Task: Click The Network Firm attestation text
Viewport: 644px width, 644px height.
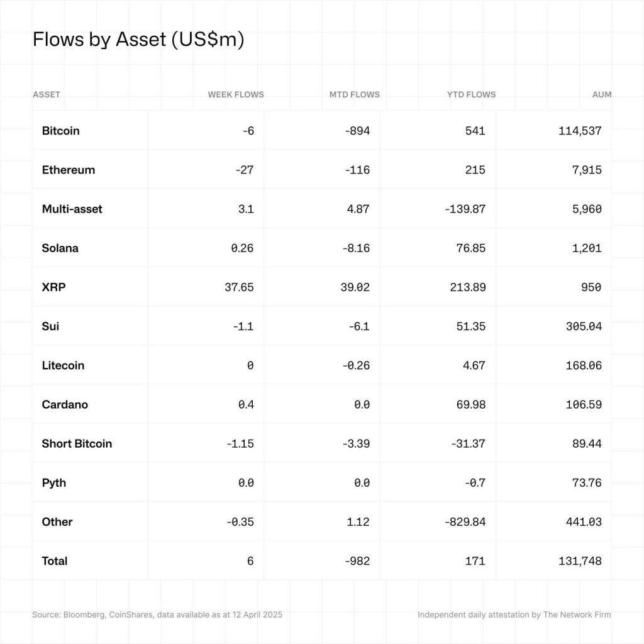Action: tap(514, 614)
